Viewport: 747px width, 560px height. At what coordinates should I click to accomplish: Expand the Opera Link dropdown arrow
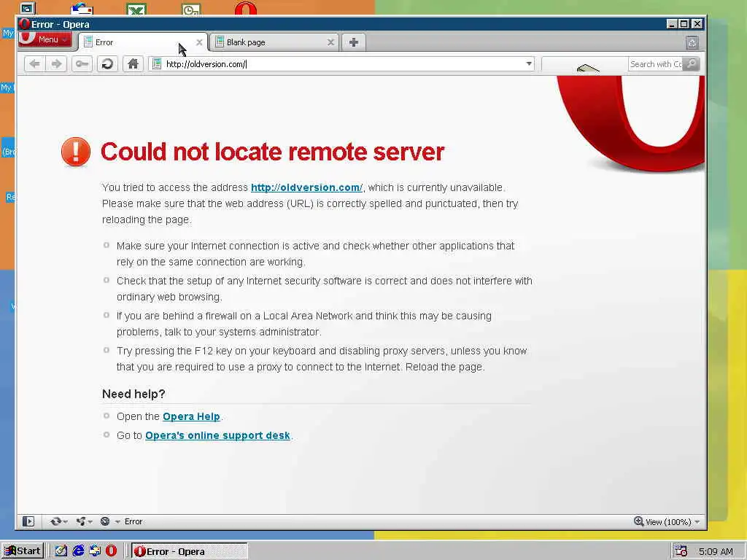[x=65, y=522]
